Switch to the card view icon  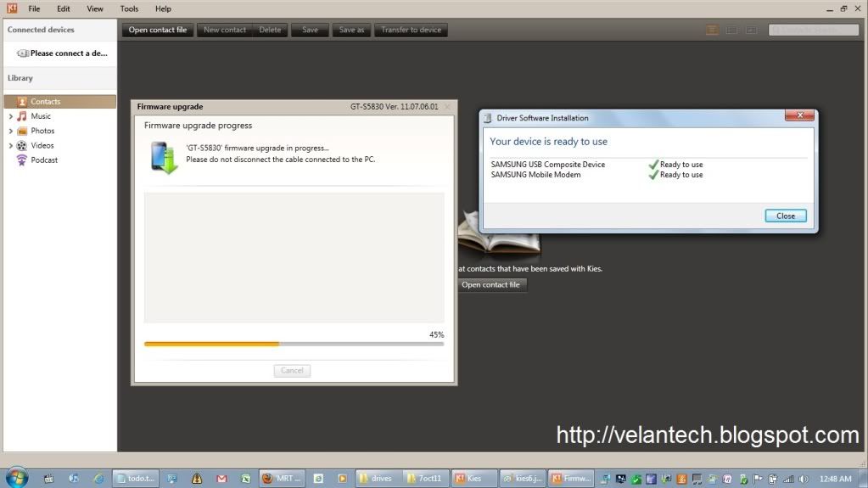[751, 30]
